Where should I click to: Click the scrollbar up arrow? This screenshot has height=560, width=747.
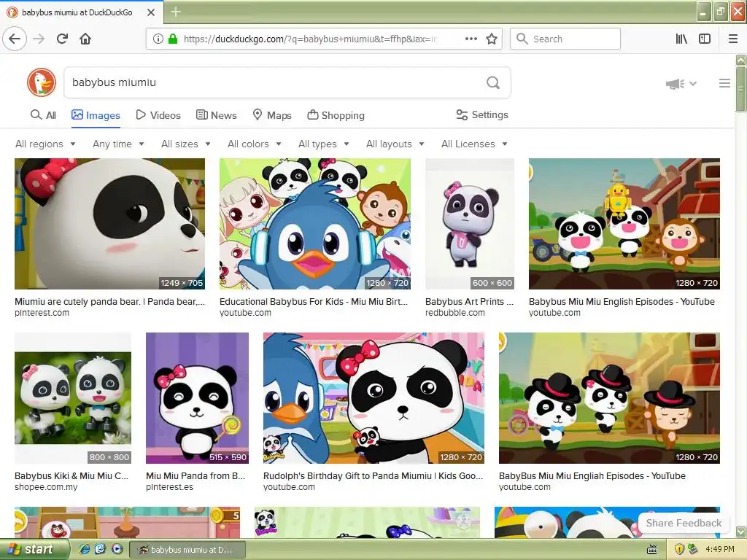coord(741,60)
